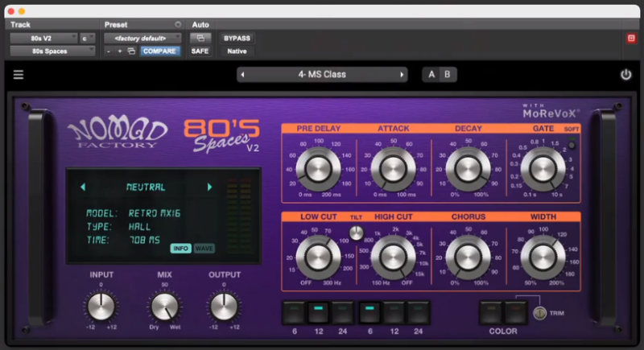The width and height of the screenshot is (644, 350).
Task: Toggle the gate SOFT switch
Action: pos(572,144)
